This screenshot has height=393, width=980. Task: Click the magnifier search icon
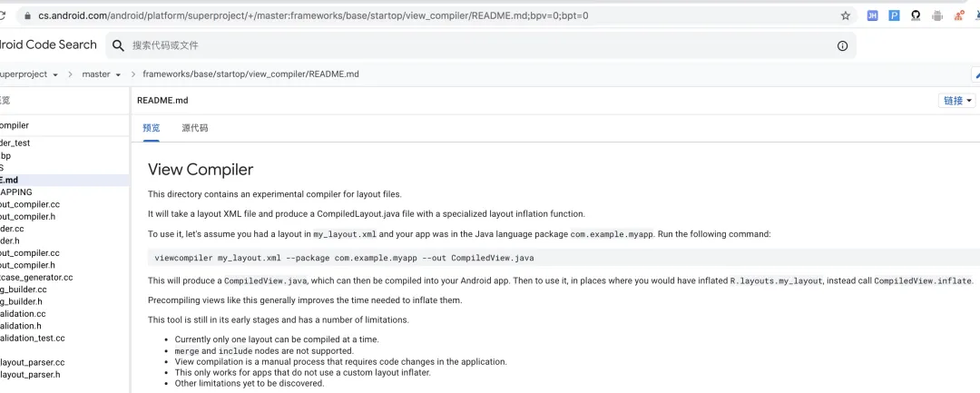(118, 45)
